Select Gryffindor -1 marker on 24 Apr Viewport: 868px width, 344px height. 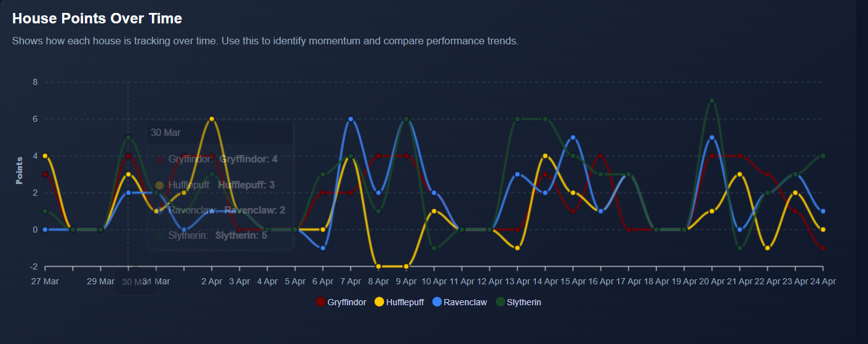pyautogui.click(x=823, y=248)
